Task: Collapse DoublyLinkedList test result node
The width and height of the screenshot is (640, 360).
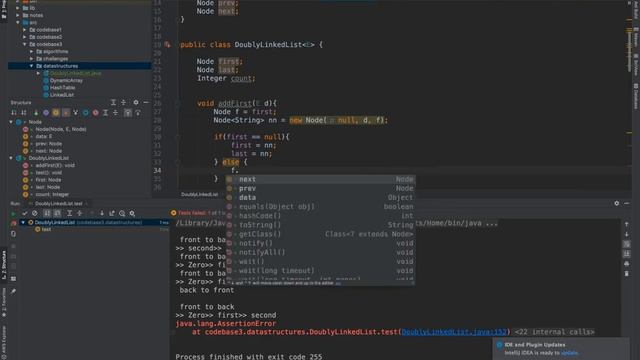Action: 23,222
